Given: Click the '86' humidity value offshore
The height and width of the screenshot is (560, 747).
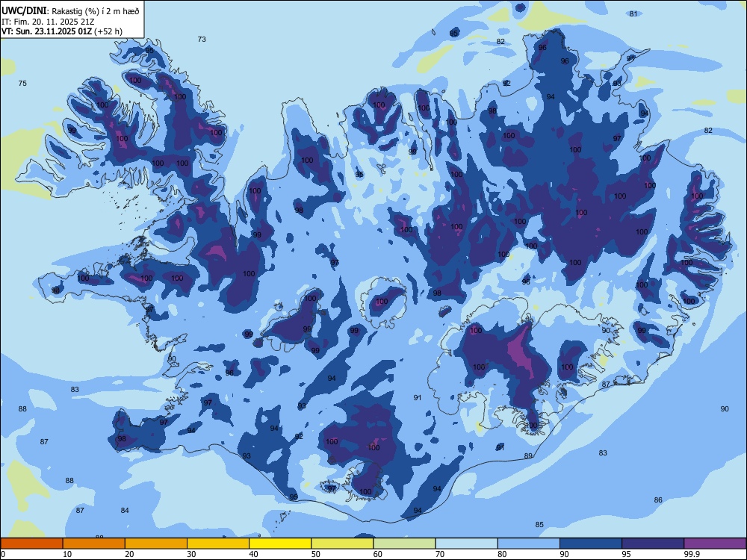Looking at the screenshot, I should (x=658, y=500).
